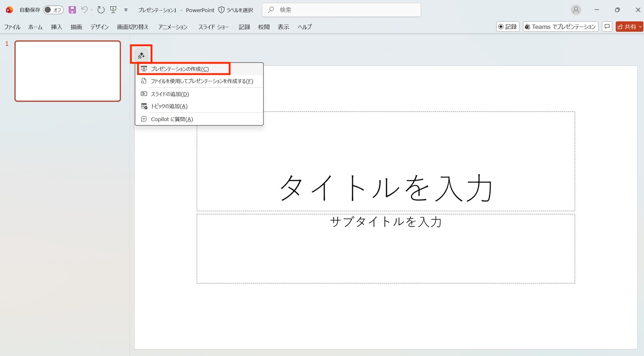Toggle the AutoSave switch

pos(53,10)
